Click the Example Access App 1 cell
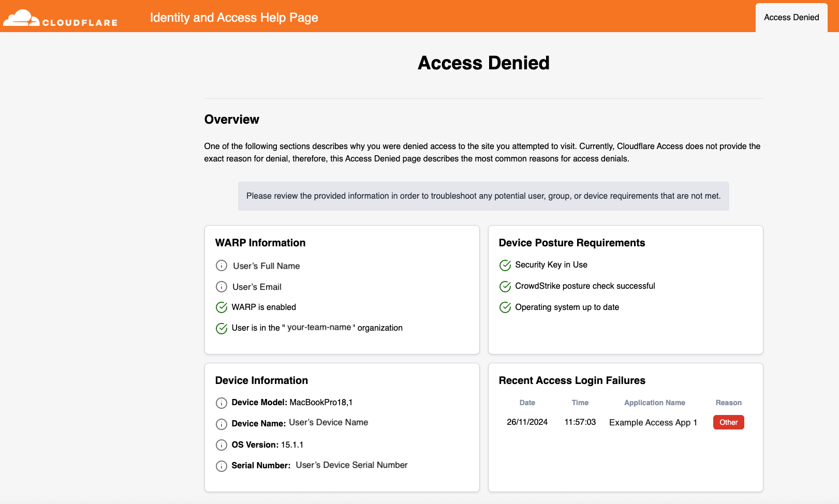 653,423
